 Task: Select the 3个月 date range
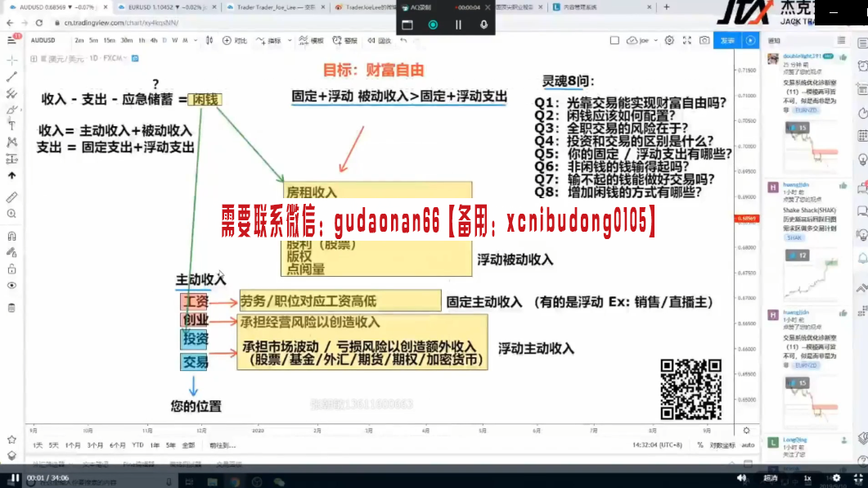coord(95,445)
